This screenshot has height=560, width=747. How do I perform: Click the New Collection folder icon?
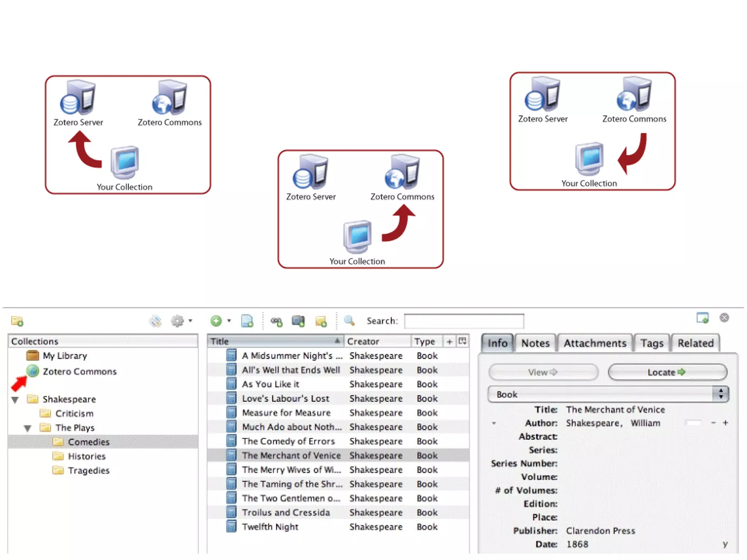pos(17,321)
